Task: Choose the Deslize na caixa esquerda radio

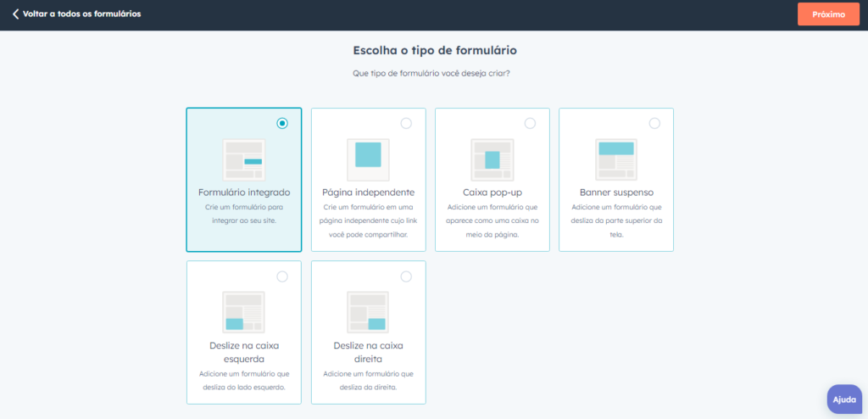Action: tap(282, 276)
